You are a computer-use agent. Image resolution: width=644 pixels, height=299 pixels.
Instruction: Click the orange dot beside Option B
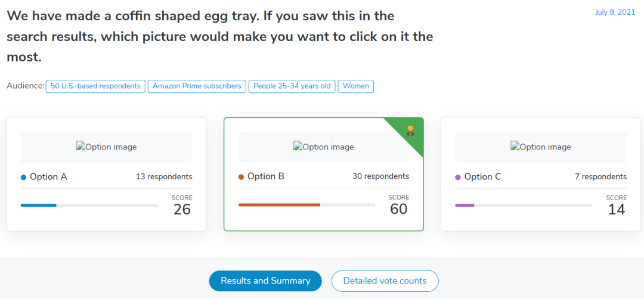click(x=241, y=177)
